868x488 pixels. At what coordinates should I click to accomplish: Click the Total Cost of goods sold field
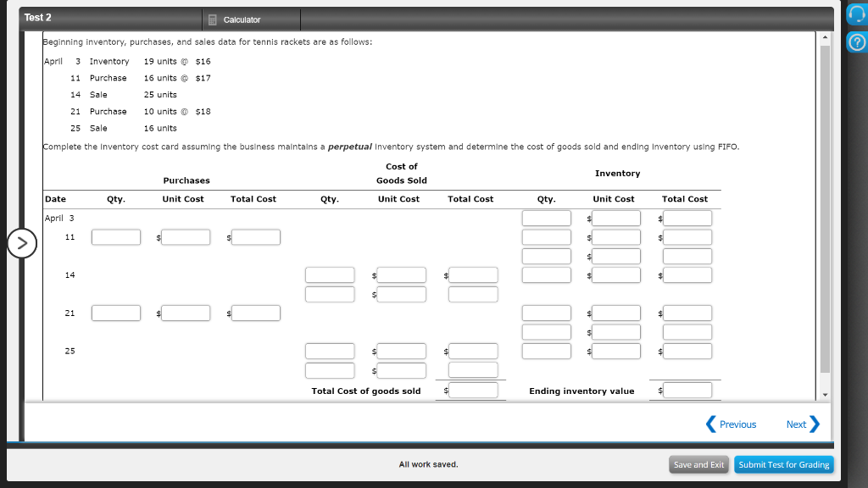pyautogui.click(x=475, y=391)
